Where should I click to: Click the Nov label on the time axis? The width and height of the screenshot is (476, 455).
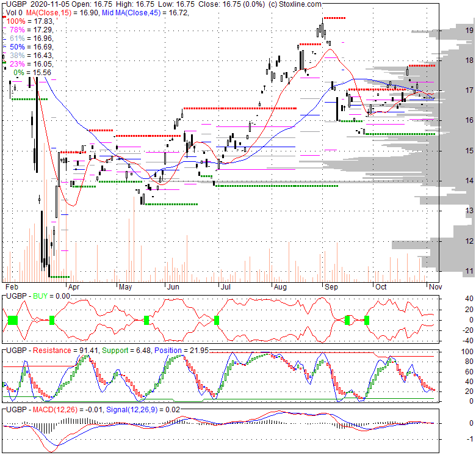pyautogui.click(x=435, y=286)
